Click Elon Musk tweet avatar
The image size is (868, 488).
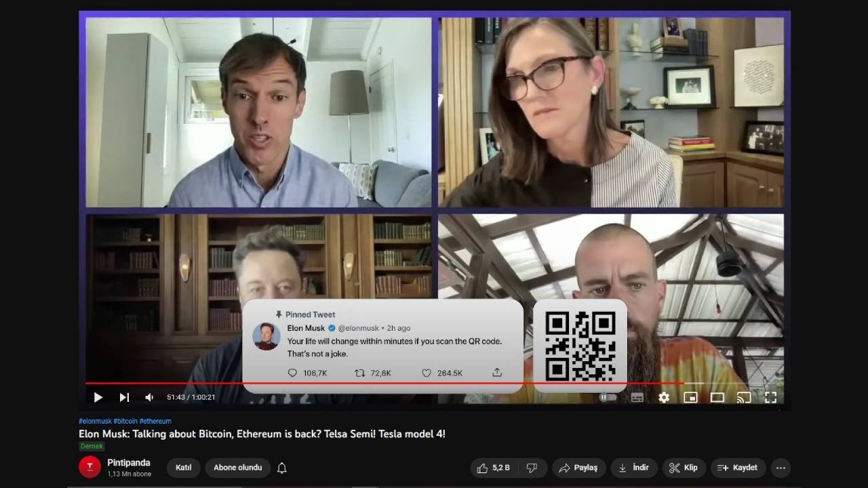(266, 336)
